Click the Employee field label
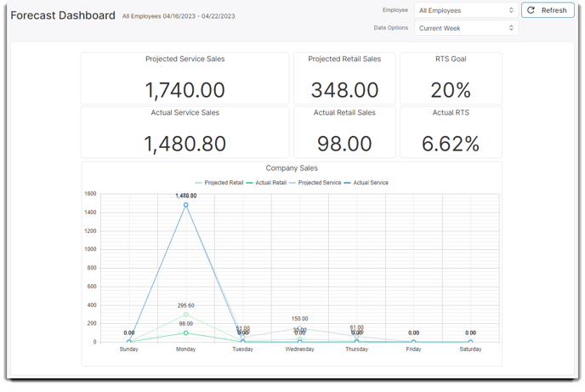Screen dimensions: 585x392 coord(395,10)
